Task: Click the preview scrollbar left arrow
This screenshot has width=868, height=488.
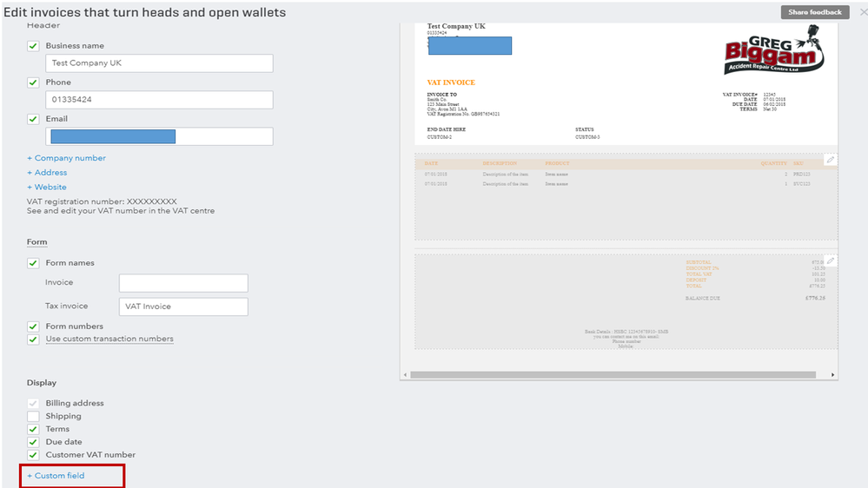Action: [x=405, y=374]
